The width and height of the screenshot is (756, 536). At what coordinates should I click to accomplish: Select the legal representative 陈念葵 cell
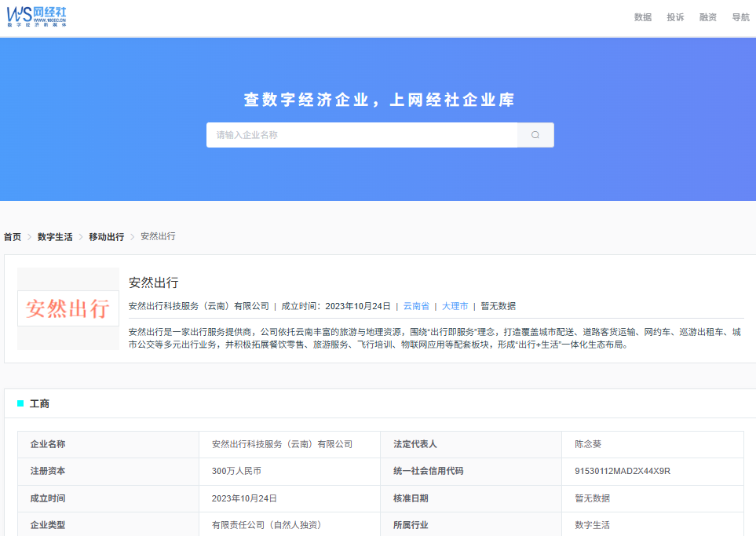tap(653, 444)
